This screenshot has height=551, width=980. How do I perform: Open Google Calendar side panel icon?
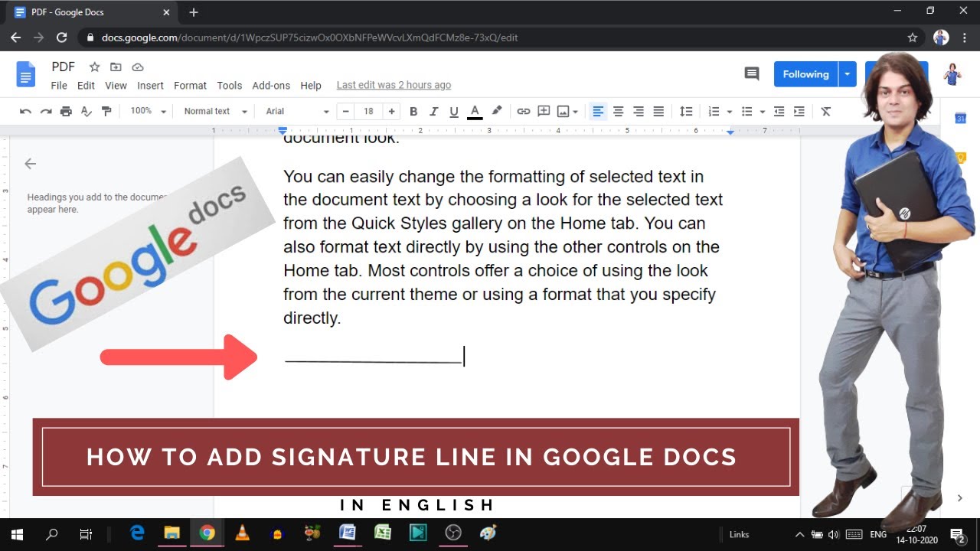[960, 118]
